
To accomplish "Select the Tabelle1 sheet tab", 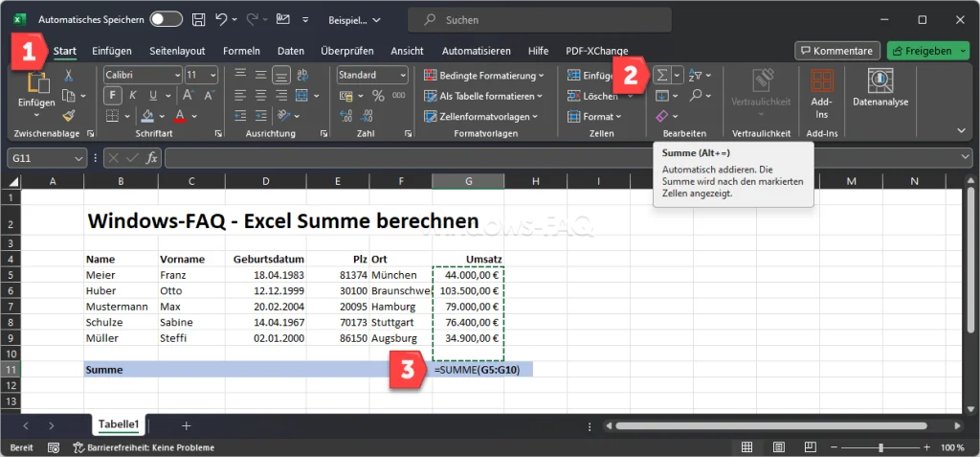I will [118, 425].
